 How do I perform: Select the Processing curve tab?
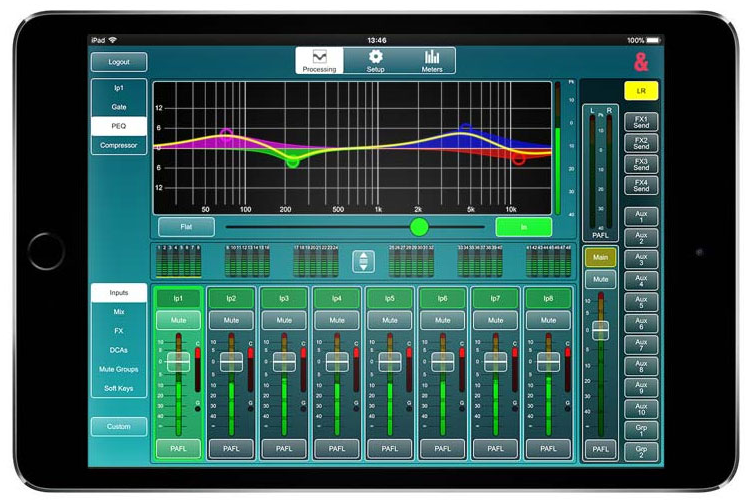click(319, 61)
